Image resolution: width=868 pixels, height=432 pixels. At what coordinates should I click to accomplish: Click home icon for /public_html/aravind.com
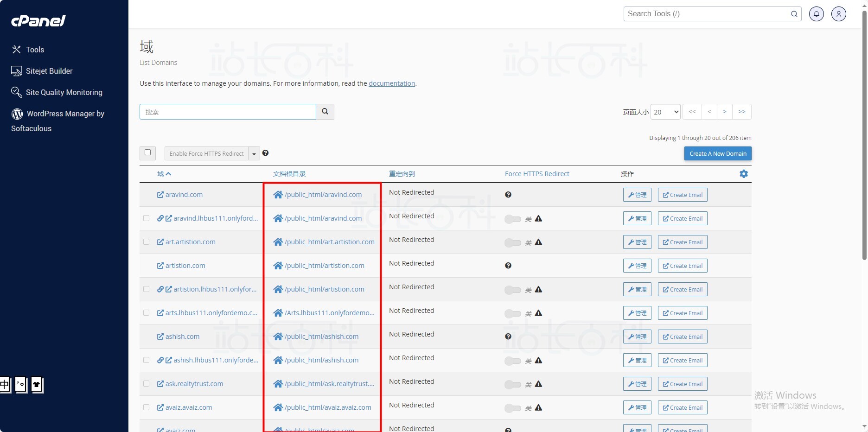tap(278, 195)
